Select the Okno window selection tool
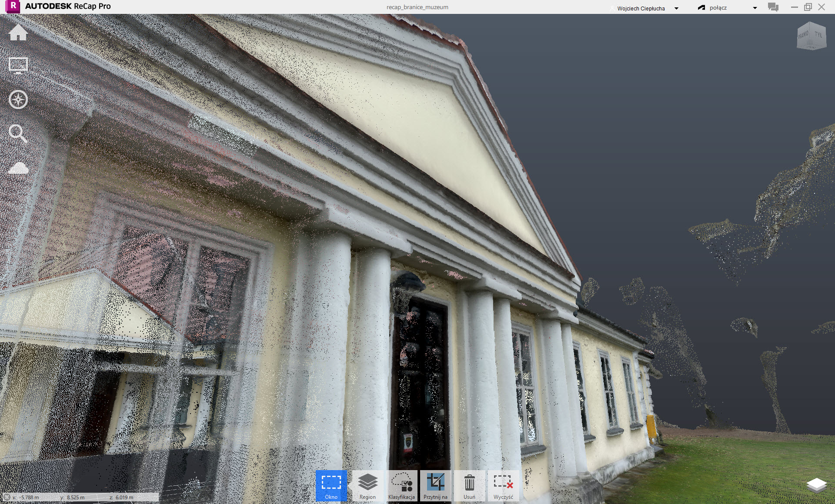Image resolution: width=835 pixels, height=504 pixels. (x=331, y=485)
